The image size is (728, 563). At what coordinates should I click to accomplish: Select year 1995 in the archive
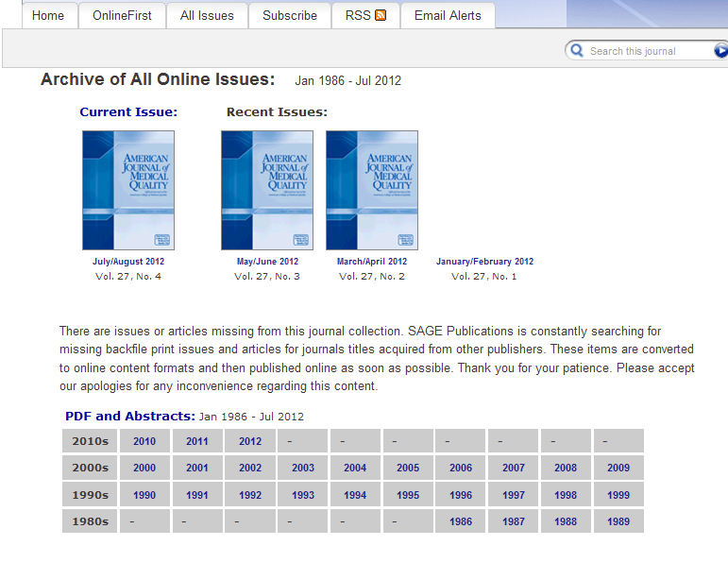click(408, 495)
